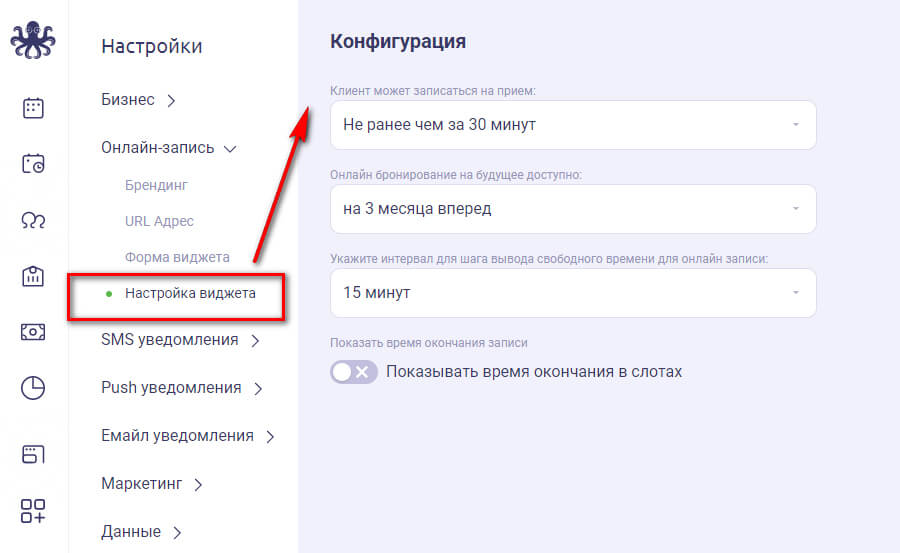This screenshot has width=900, height=553.
Task: Click the 'Показать время окончания записи' label
Action: pos(428,343)
